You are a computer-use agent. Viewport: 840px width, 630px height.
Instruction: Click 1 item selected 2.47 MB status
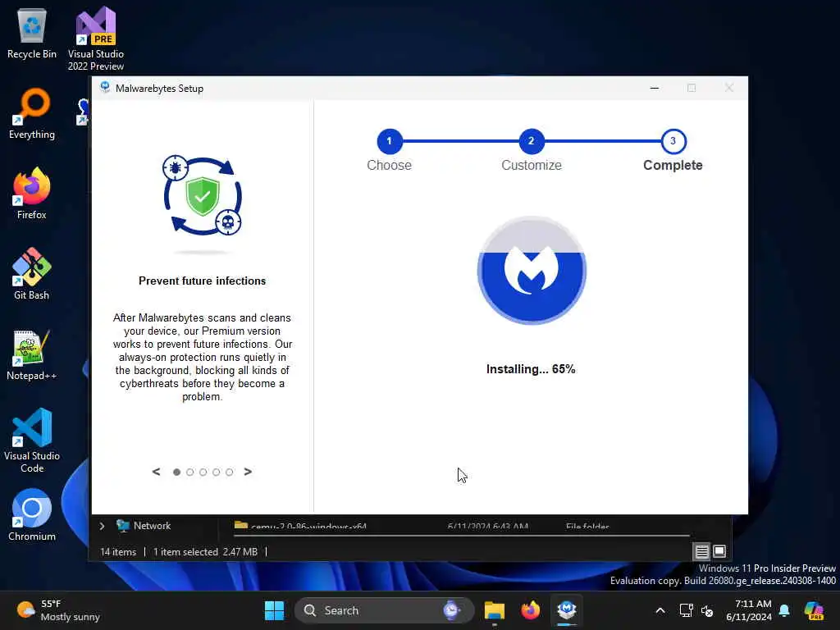[206, 552]
